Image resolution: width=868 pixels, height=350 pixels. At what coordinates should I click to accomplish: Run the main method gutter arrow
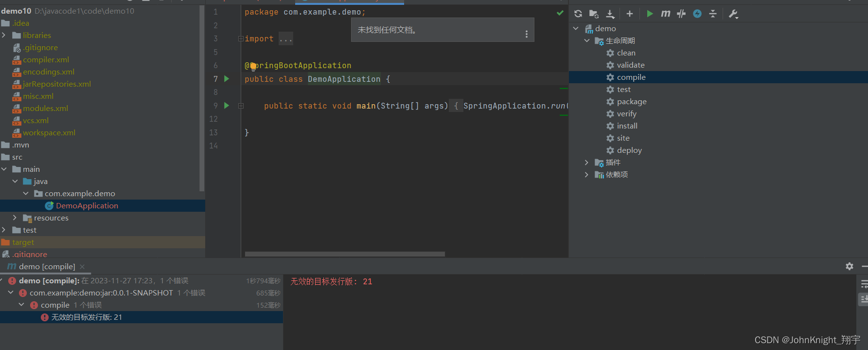coord(227,105)
